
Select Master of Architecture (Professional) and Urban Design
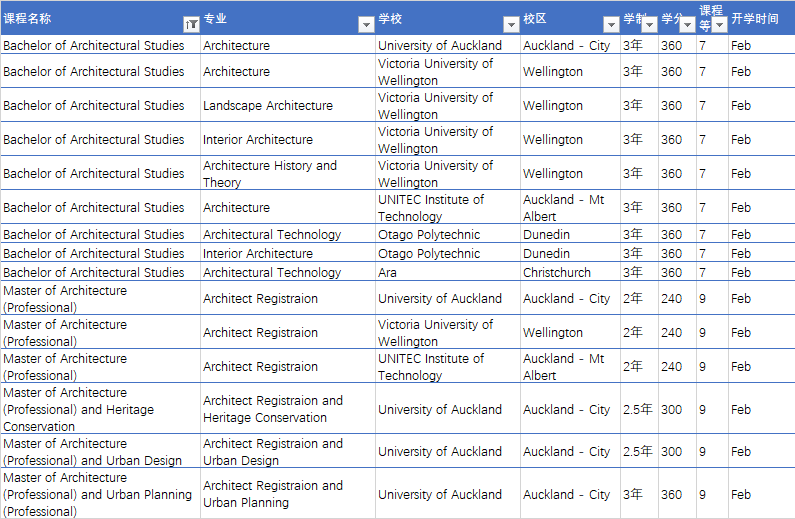point(92,452)
